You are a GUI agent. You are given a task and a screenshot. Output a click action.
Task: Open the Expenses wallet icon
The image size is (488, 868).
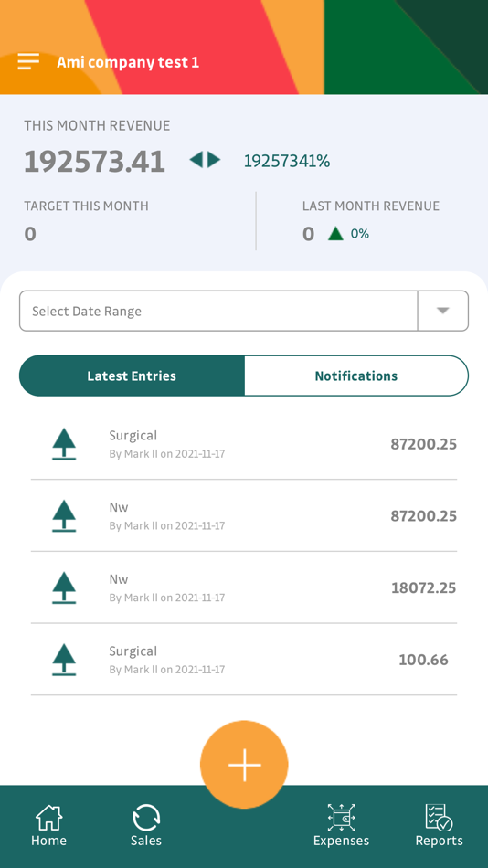tap(341, 818)
